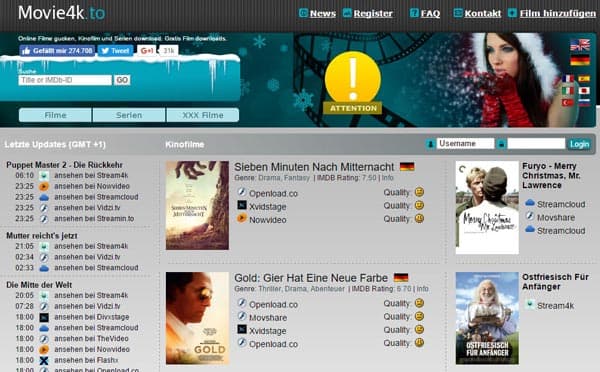The width and height of the screenshot is (600, 372).
Task: Focus the Title or IMDb-ID search field
Action: [x=65, y=80]
